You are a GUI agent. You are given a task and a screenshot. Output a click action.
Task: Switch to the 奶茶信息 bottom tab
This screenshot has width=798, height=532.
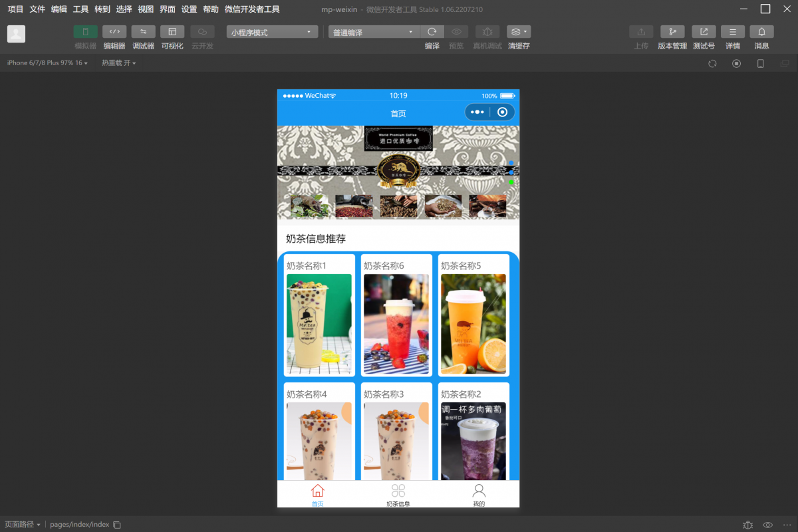tap(398, 495)
